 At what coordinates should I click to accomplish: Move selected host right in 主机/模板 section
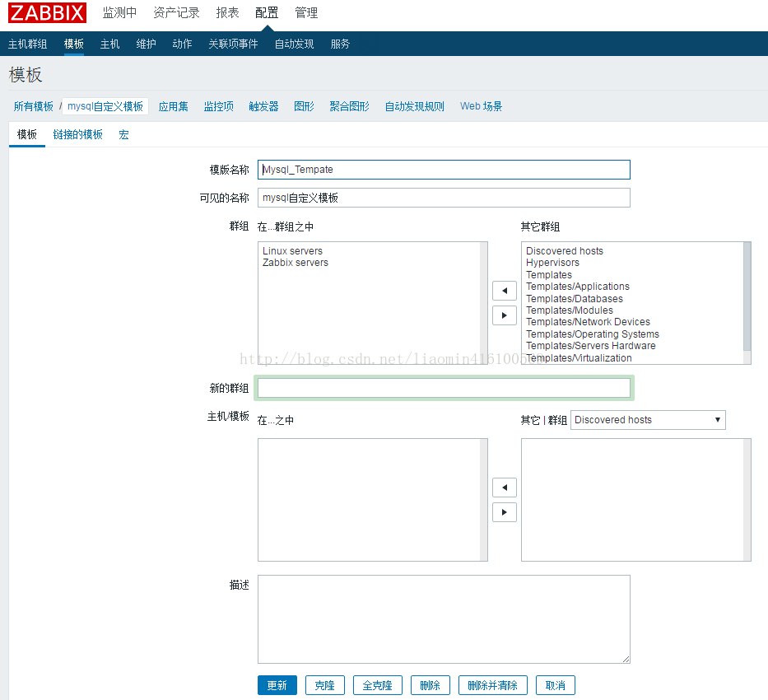(505, 512)
